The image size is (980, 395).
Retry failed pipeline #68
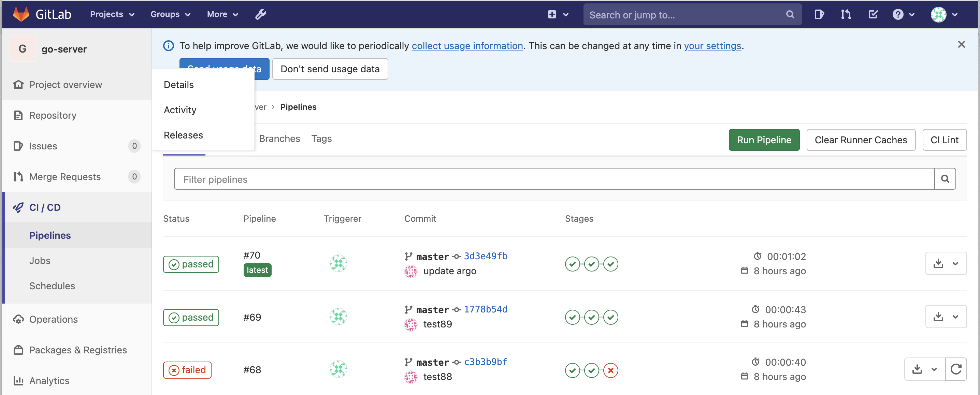(956, 369)
